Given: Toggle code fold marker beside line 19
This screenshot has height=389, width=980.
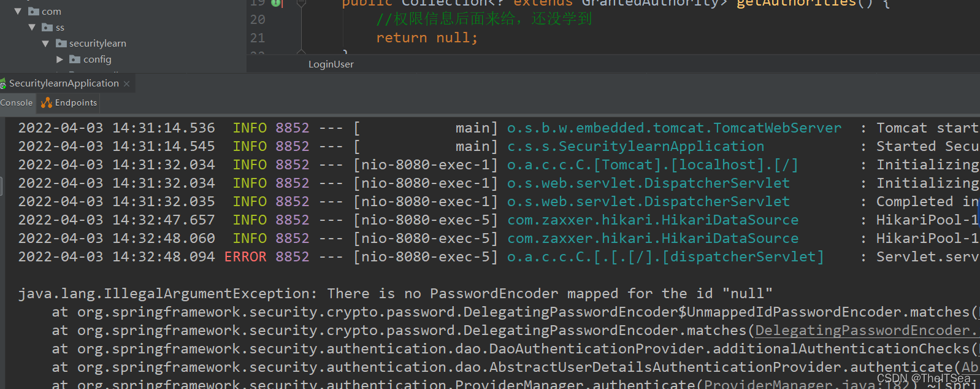Looking at the screenshot, I should tap(301, 3).
